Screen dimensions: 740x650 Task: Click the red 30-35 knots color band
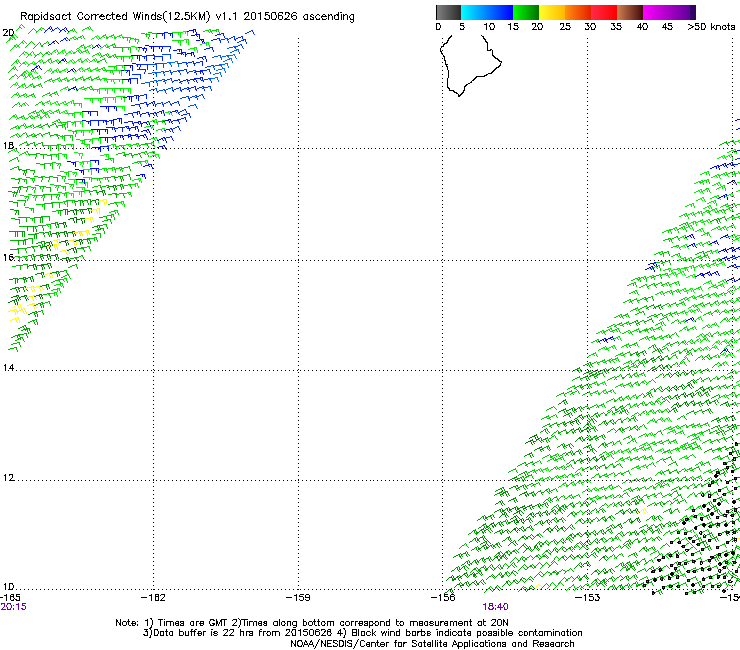tap(604, 12)
